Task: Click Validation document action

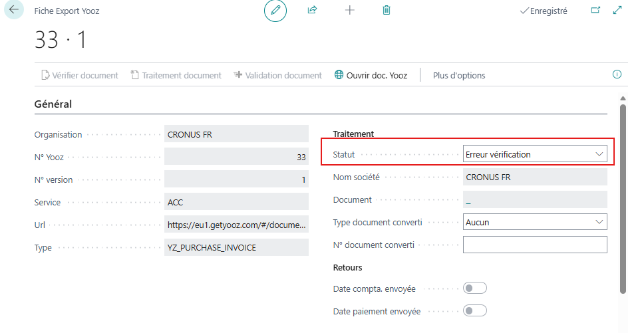Action: point(277,75)
